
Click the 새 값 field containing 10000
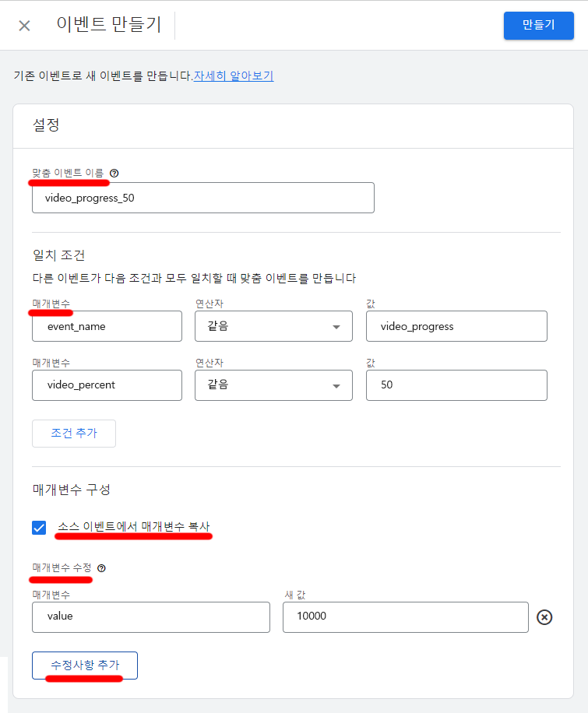point(405,616)
